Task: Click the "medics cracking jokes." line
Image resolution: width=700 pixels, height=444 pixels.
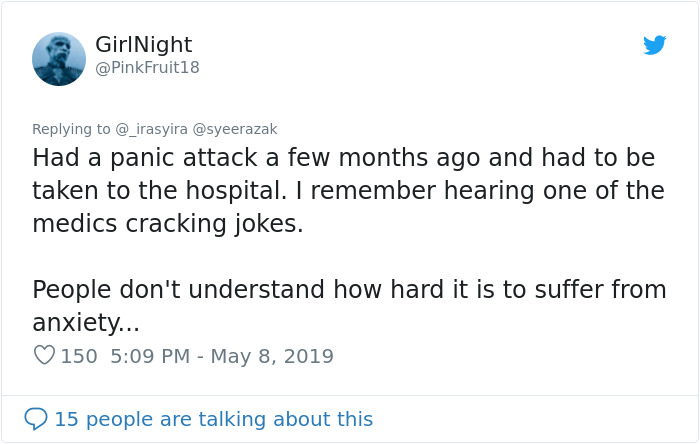Action: click(167, 224)
